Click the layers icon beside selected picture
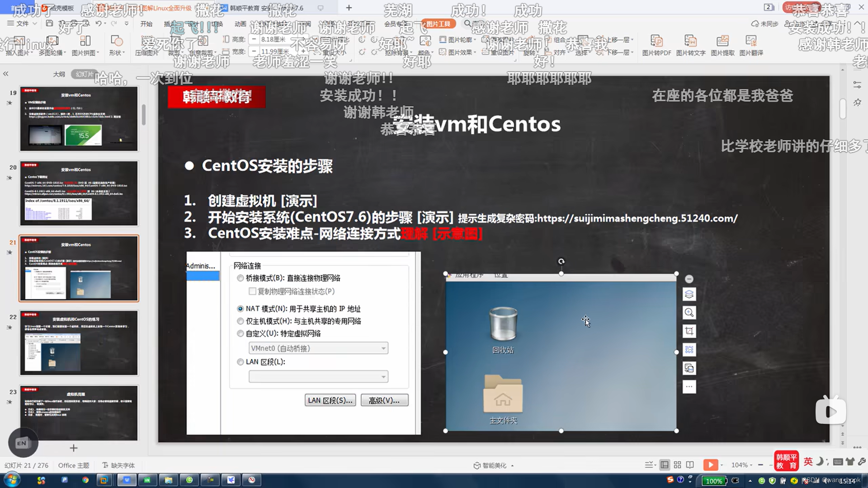The image size is (868, 488). 689,295
